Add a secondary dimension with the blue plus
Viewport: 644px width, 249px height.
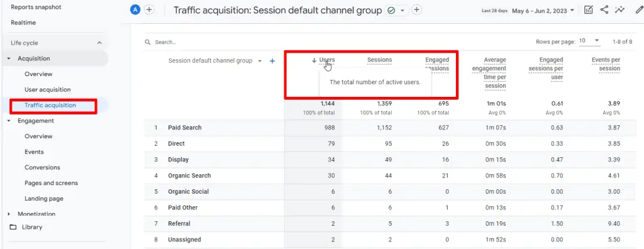[x=272, y=61]
